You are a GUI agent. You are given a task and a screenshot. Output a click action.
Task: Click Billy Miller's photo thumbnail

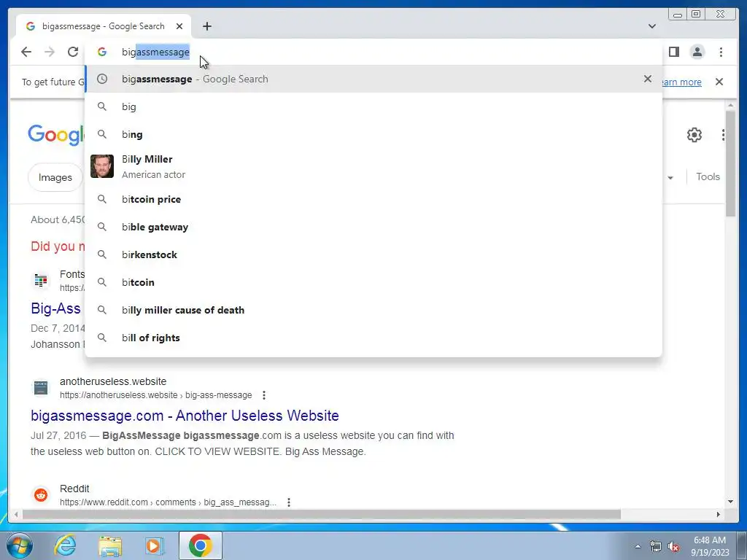tap(102, 166)
